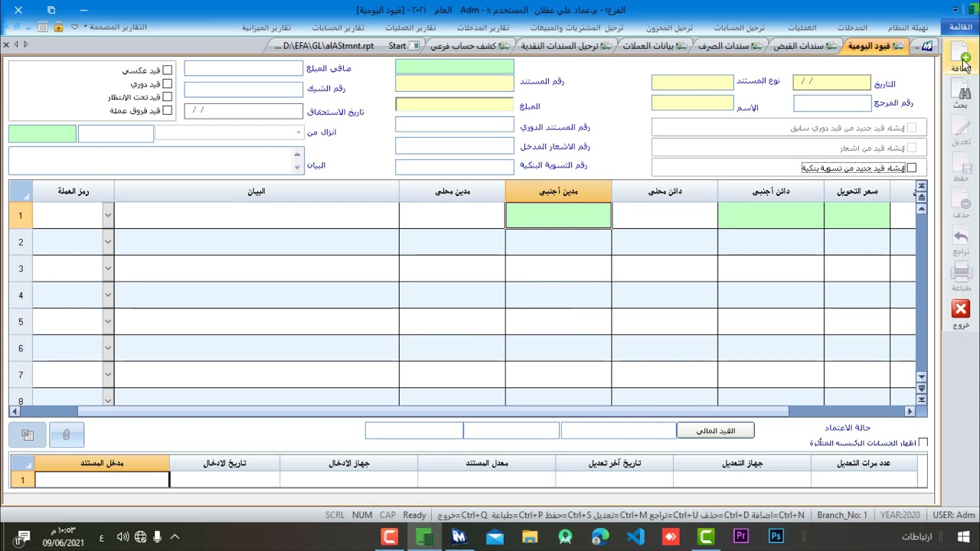Viewport: 980px width, 551px height.
Task: Click the heart favorites icon in the menu bar
Action: 75,27
